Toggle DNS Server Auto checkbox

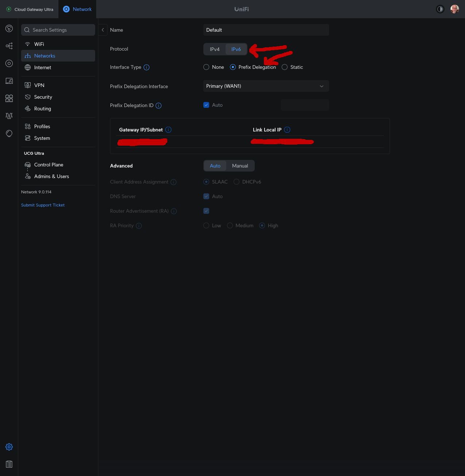(x=206, y=196)
